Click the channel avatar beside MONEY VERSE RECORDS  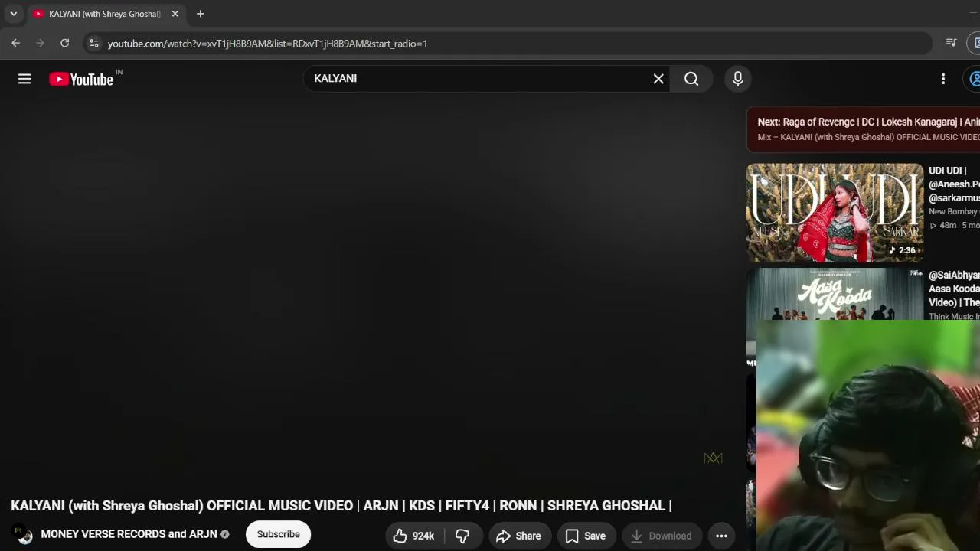[x=24, y=534]
